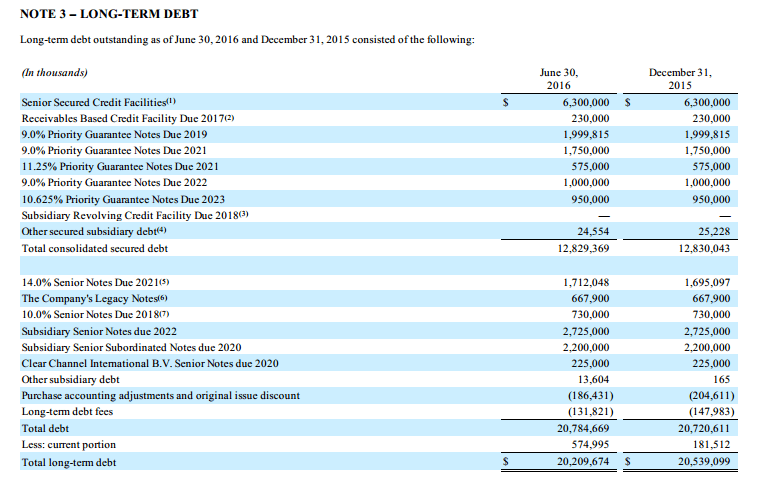Select total debt value 20,720,611

704,428
